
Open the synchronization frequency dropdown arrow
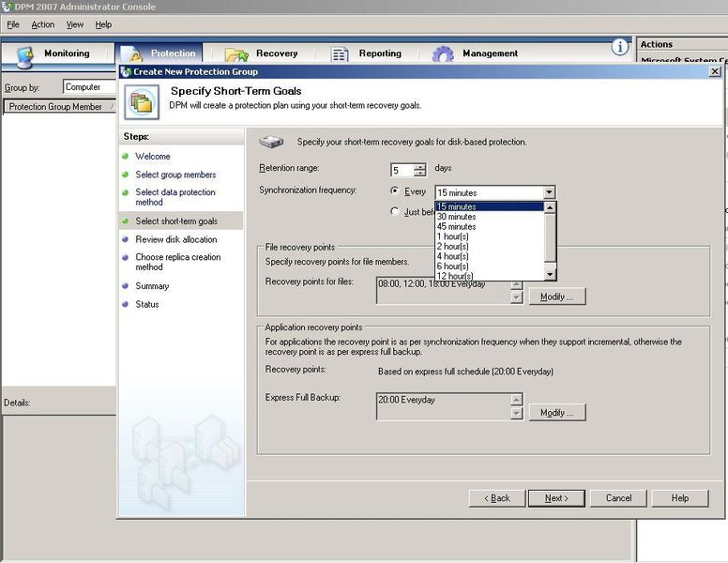tap(549, 192)
